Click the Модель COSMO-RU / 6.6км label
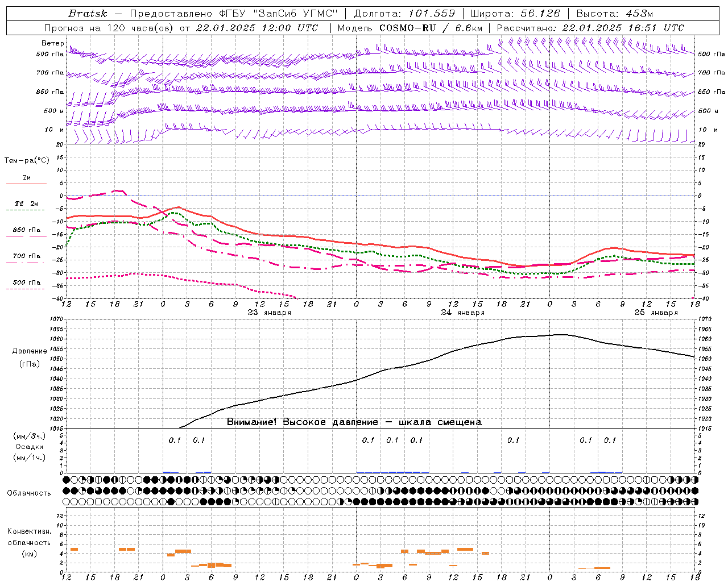The width and height of the screenshot is (728, 582). (409, 28)
